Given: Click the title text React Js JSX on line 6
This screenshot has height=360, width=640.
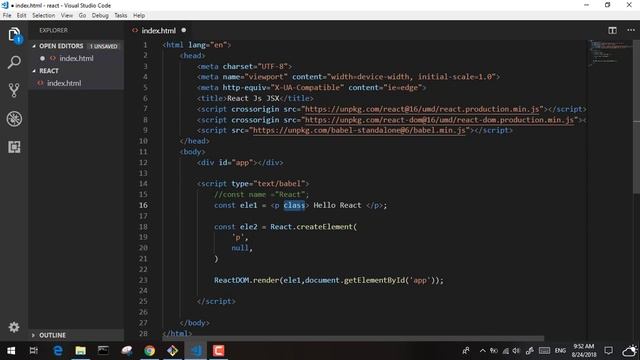Looking at the screenshot, I should click(253, 98).
